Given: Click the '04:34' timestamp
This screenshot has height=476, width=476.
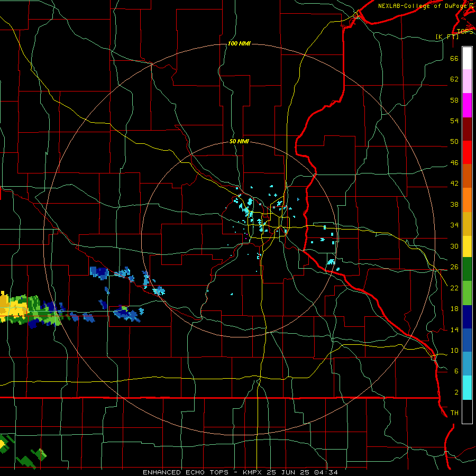Looking at the screenshot, I should click(x=326, y=472).
